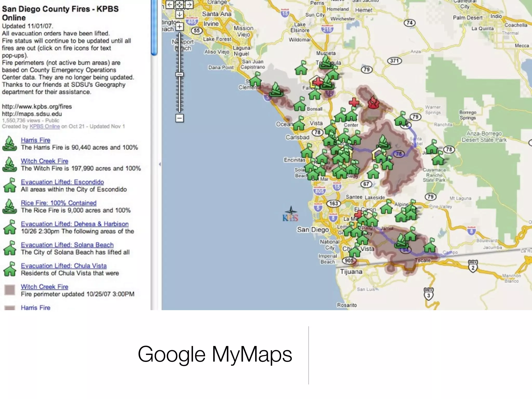This screenshot has width=532, height=399.
Task: Click the San Diego city label
Action: tap(313, 230)
